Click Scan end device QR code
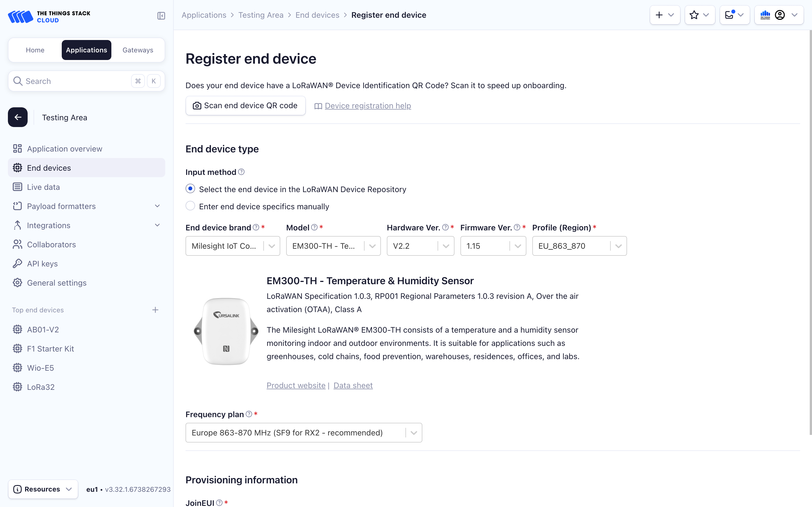 [x=245, y=105]
